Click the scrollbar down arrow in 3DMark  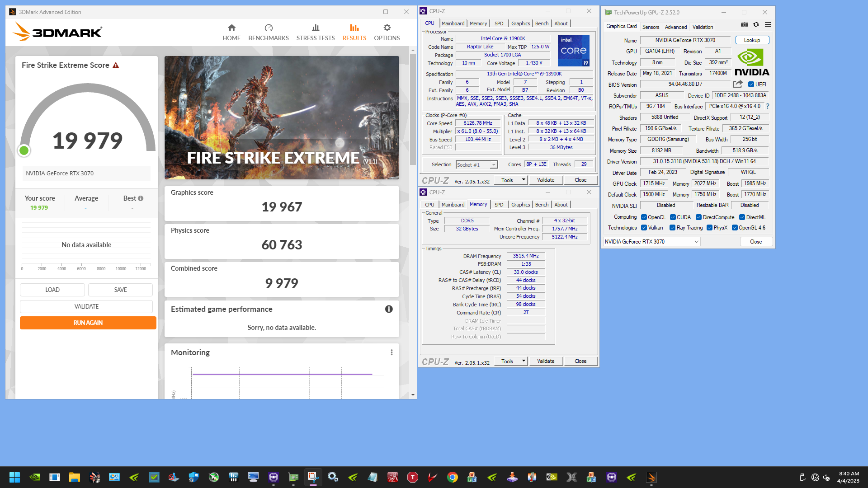click(413, 395)
